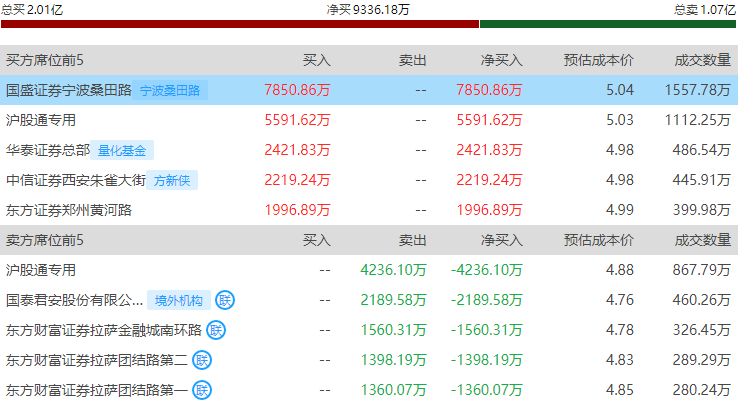Image resolution: width=738 pixels, height=402 pixels.
Task: Click sell amount 1560.31万 in 卖出 column
Action: click(393, 330)
